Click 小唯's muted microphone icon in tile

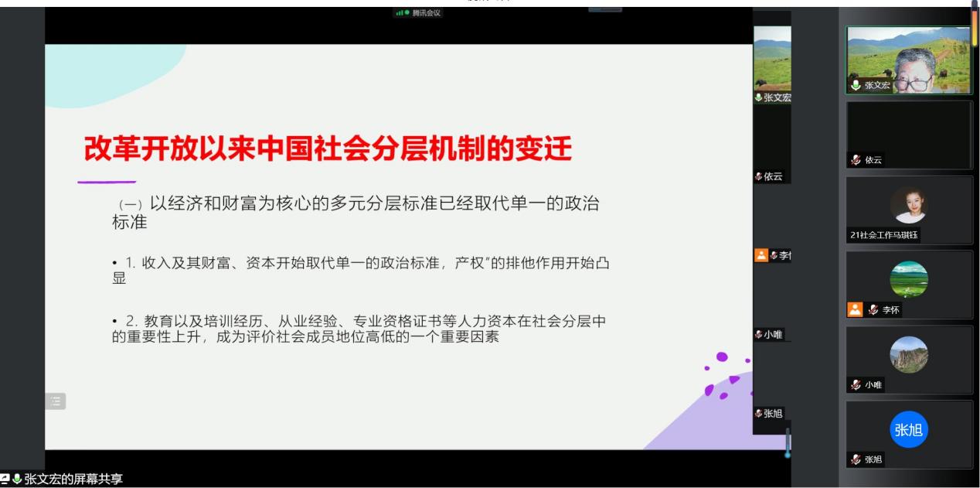[856, 385]
